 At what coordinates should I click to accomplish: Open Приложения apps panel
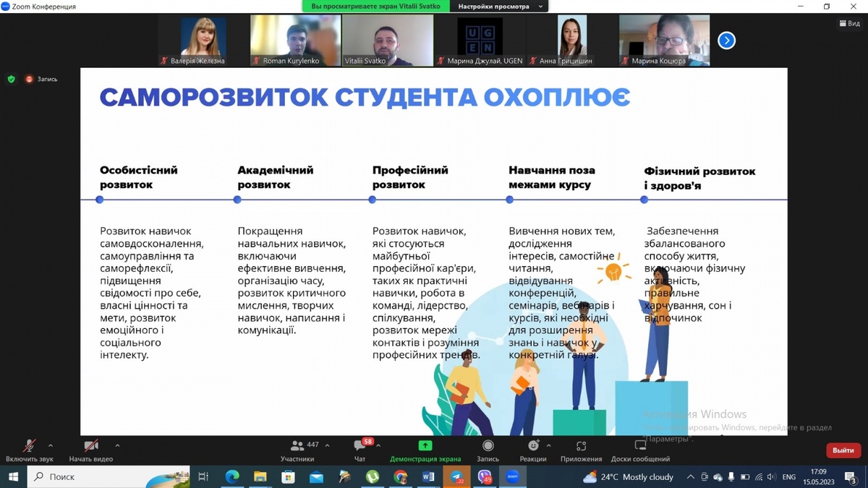click(581, 450)
